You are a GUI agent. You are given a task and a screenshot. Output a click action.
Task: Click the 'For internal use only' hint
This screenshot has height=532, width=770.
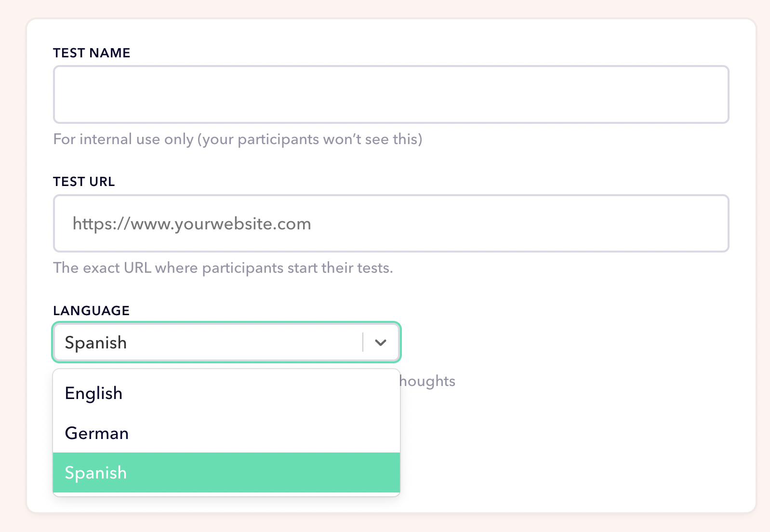pos(238,139)
